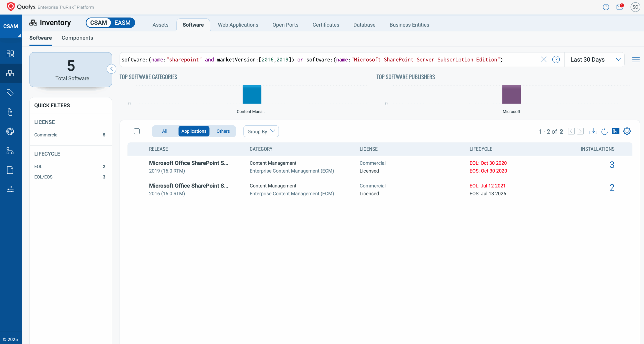Screen dimensions: 644x344
Task: Open the hierarchy network icon in sidebar
Action: point(10,151)
